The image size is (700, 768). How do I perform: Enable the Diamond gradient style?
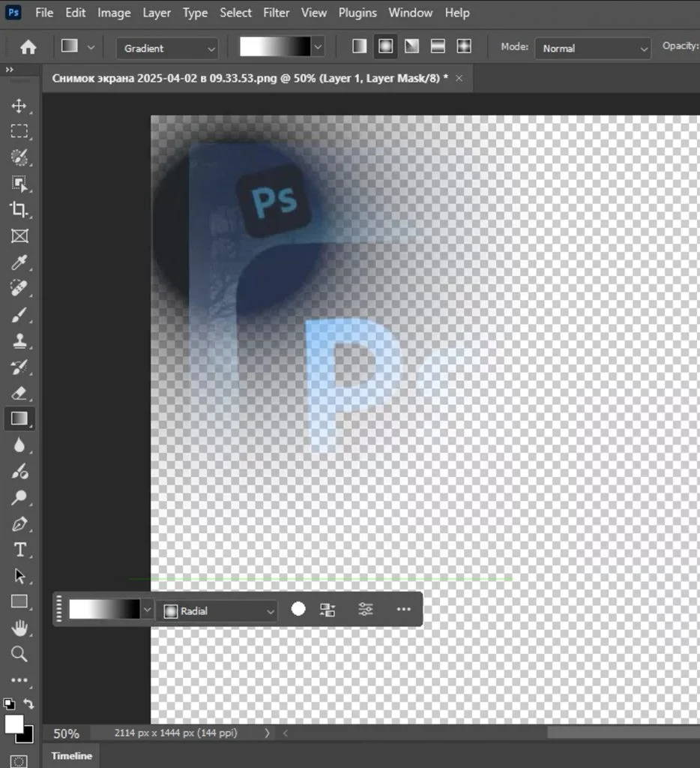(x=464, y=46)
